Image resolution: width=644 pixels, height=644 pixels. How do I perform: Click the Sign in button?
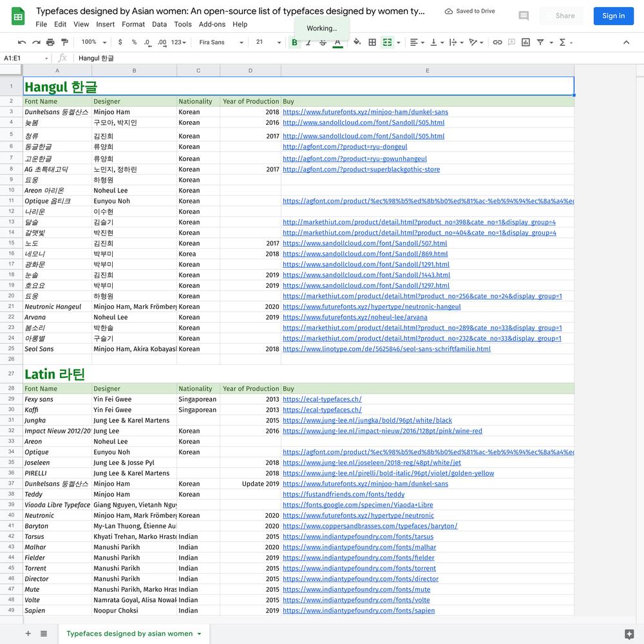tap(613, 16)
